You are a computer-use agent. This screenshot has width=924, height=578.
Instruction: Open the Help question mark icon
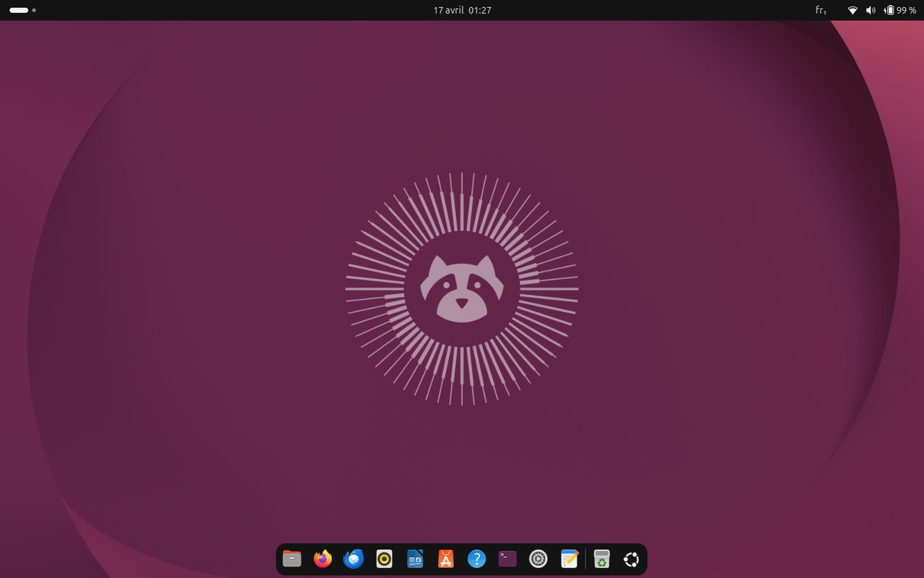point(476,558)
